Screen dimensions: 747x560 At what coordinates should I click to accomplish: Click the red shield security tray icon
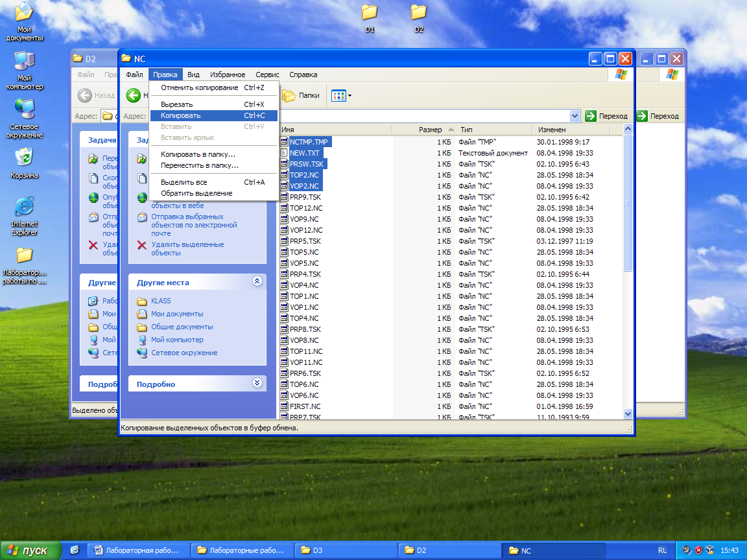tap(698, 550)
